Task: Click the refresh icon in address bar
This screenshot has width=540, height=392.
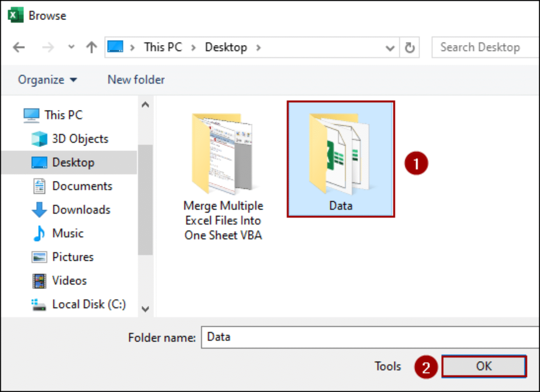Action: click(409, 47)
